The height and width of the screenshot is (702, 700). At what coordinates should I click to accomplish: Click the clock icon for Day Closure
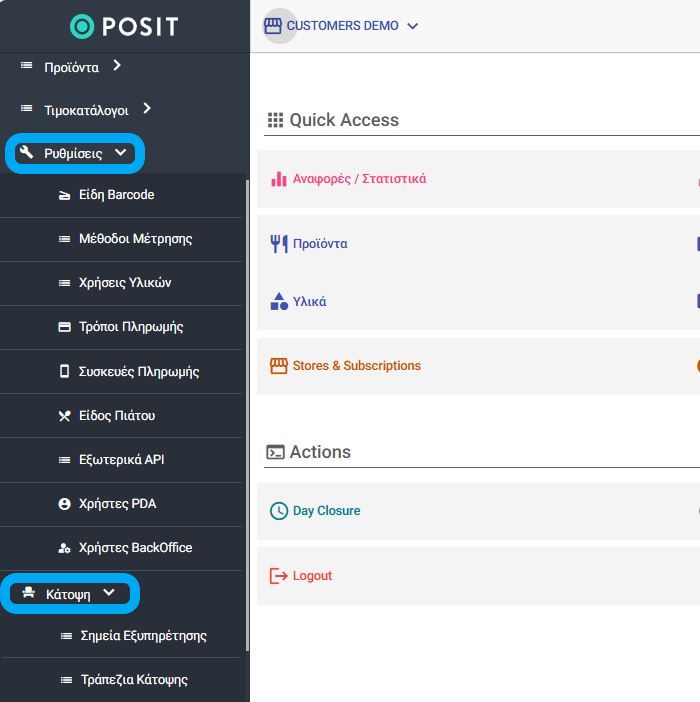(279, 511)
